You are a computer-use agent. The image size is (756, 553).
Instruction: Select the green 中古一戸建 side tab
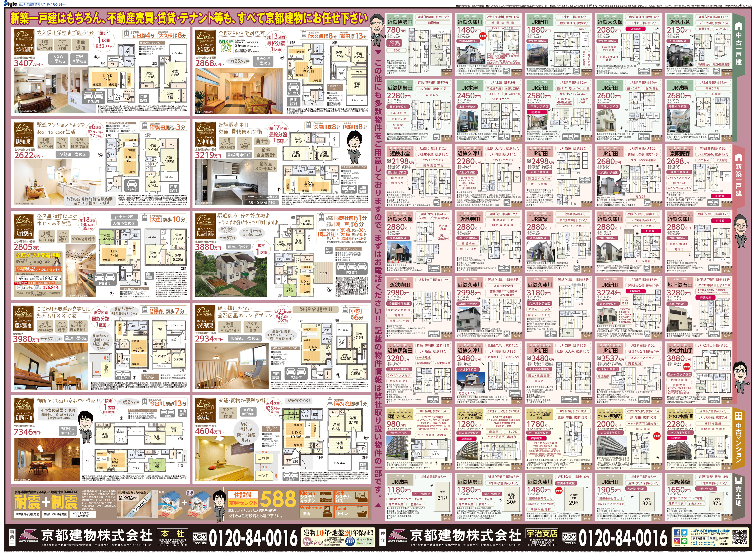[x=738, y=44]
